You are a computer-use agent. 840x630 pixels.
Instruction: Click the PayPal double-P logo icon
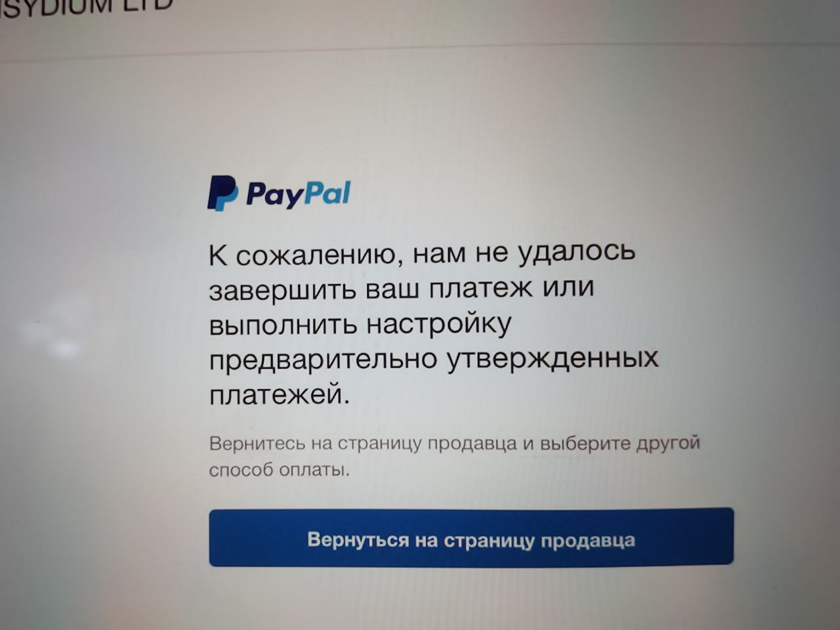click(222, 194)
